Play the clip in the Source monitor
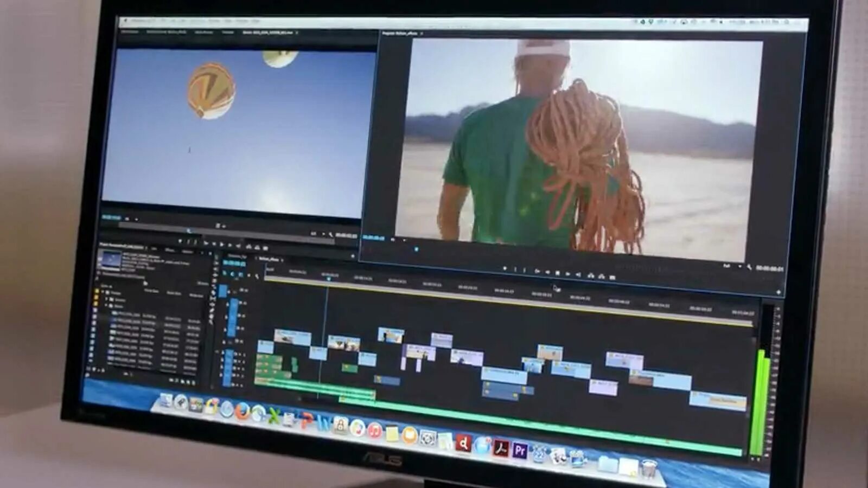Viewport: 868px width, 488px height. click(x=222, y=244)
